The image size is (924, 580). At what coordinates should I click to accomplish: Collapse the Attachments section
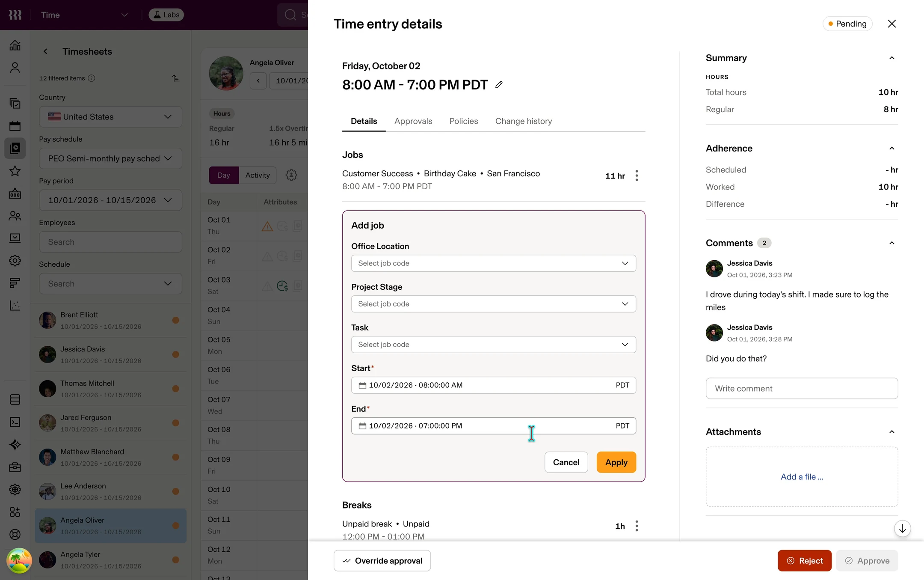pos(892,432)
